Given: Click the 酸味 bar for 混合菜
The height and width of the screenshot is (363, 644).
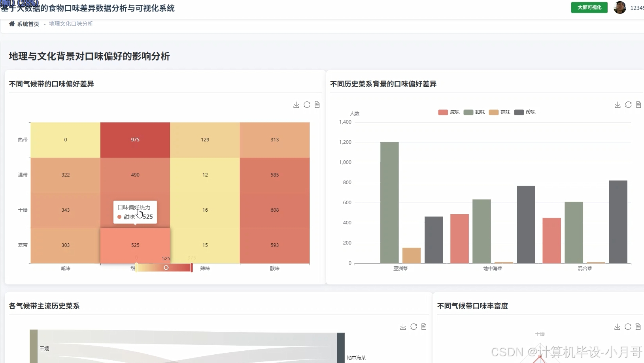Looking at the screenshot, I should 618,222.
